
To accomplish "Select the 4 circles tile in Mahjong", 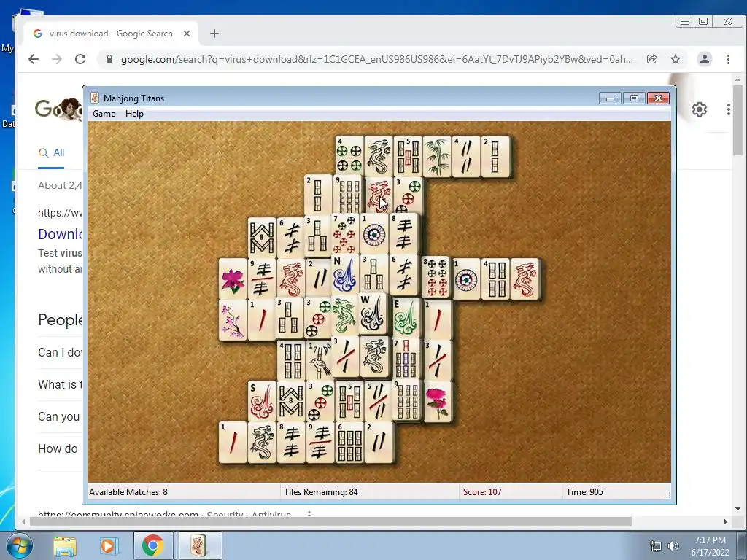I will tap(349, 156).
